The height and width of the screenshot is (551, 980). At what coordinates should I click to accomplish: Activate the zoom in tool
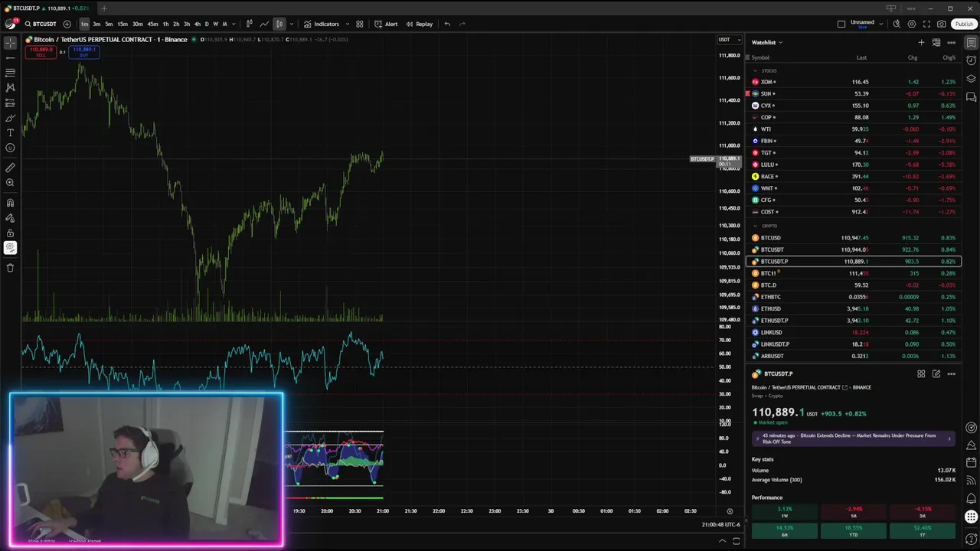(x=10, y=183)
